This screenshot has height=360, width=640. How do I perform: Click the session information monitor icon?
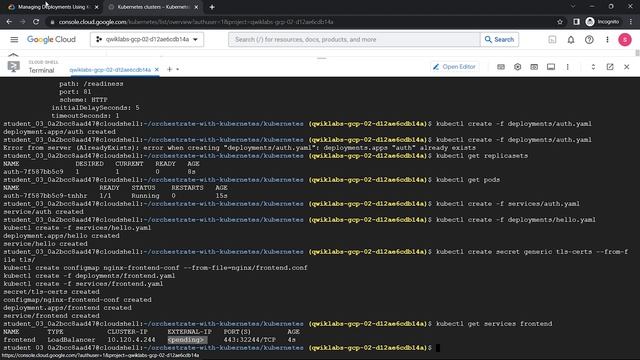(x=551, y=67)
